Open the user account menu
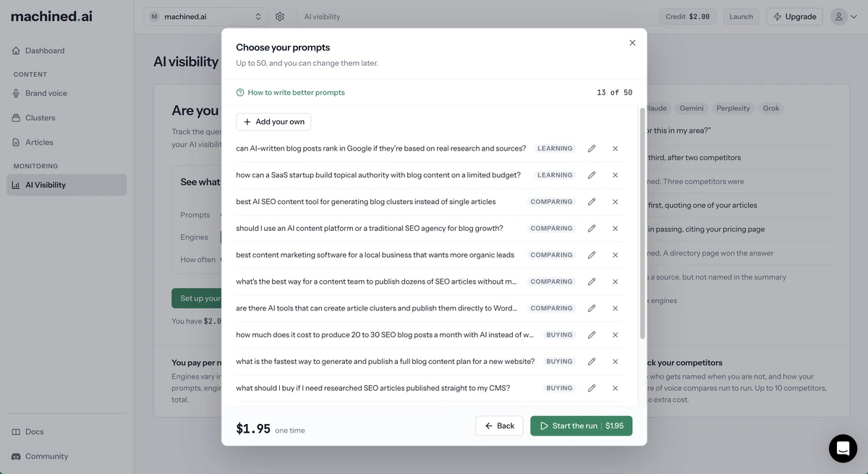868x474 pixels. [843, 17]
